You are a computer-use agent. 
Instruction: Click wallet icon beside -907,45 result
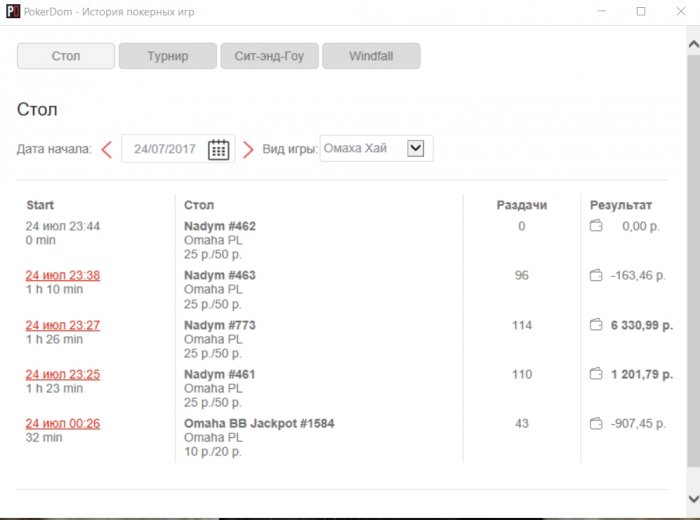(x=596, y=423)
